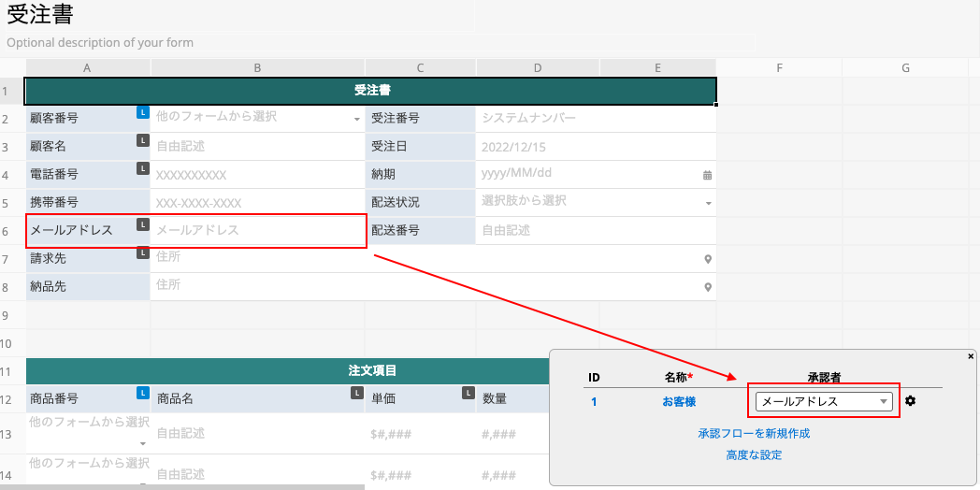
Task: Open the calendar icon in 納期 field
Action: click(x=707, y=175)
